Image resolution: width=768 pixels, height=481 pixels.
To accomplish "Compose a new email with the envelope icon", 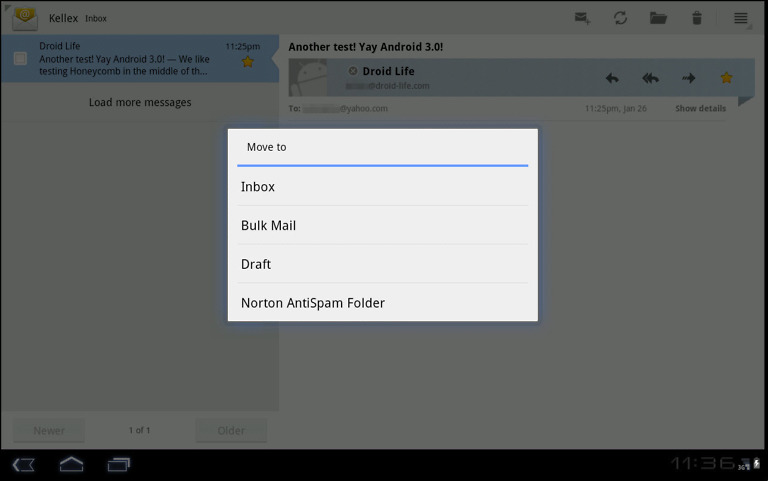I will click(x=582, y=18).
